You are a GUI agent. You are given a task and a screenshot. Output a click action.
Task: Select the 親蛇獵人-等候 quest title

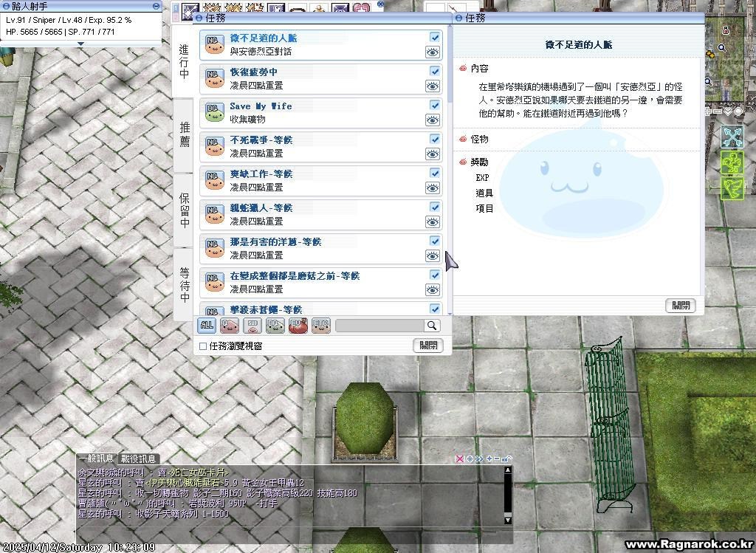pyautogui.click(x=261, y=207)
